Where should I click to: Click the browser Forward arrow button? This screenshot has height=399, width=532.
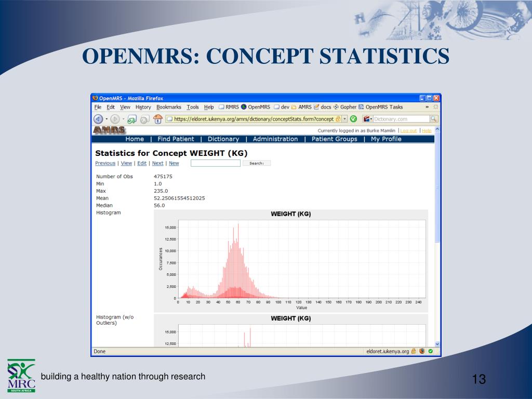(x=115, y=119)
